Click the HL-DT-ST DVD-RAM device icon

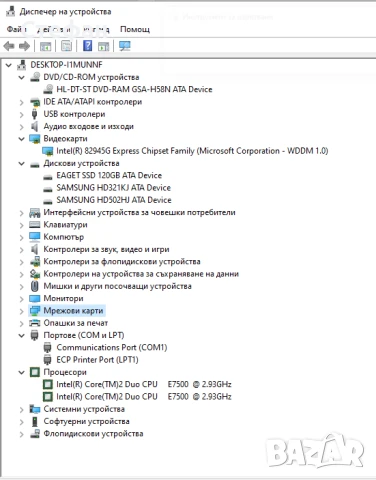point(48,89)
